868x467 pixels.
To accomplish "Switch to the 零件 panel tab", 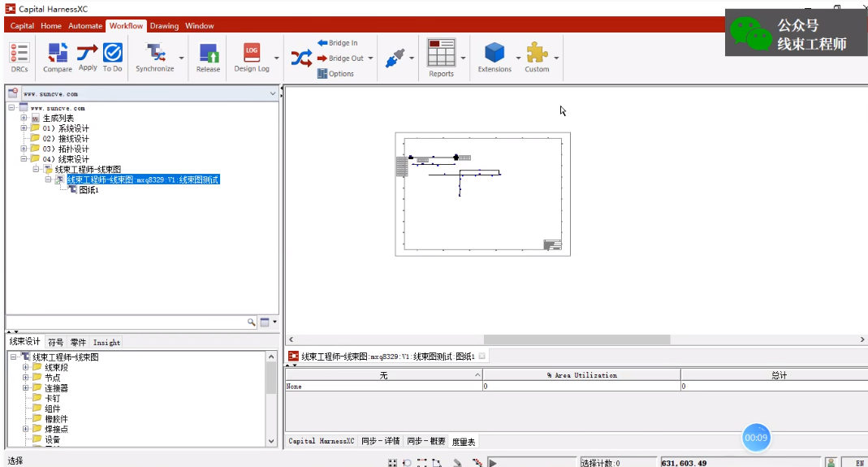I will 78,343.
